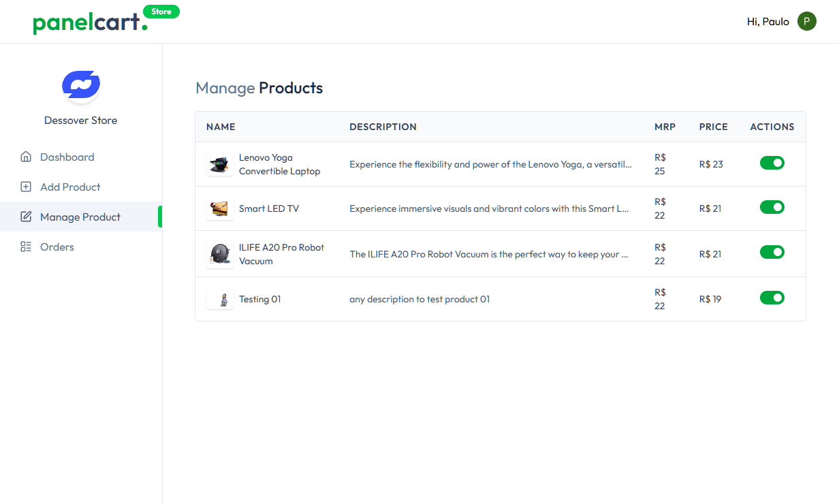Open the user avatar P circle

(x=807, y=22)
